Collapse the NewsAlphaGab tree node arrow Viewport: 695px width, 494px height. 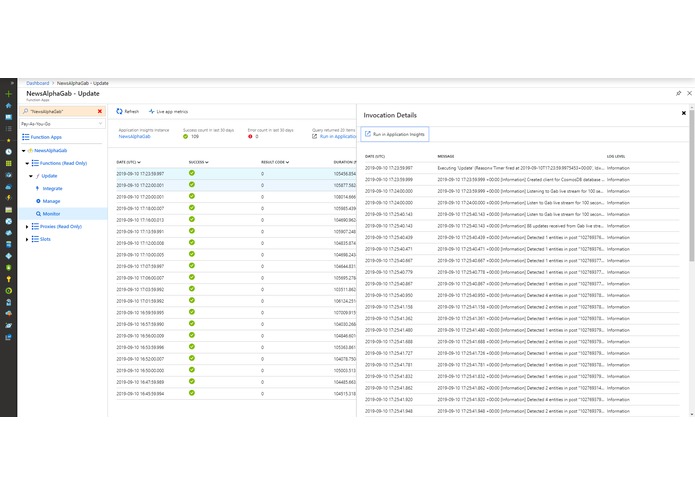coord(23,151)
